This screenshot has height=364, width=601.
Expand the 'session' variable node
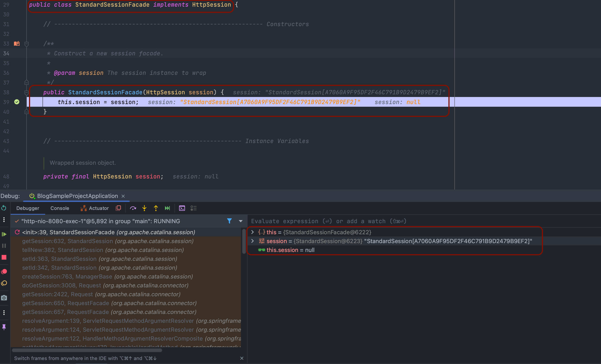(x=253, y=241)
